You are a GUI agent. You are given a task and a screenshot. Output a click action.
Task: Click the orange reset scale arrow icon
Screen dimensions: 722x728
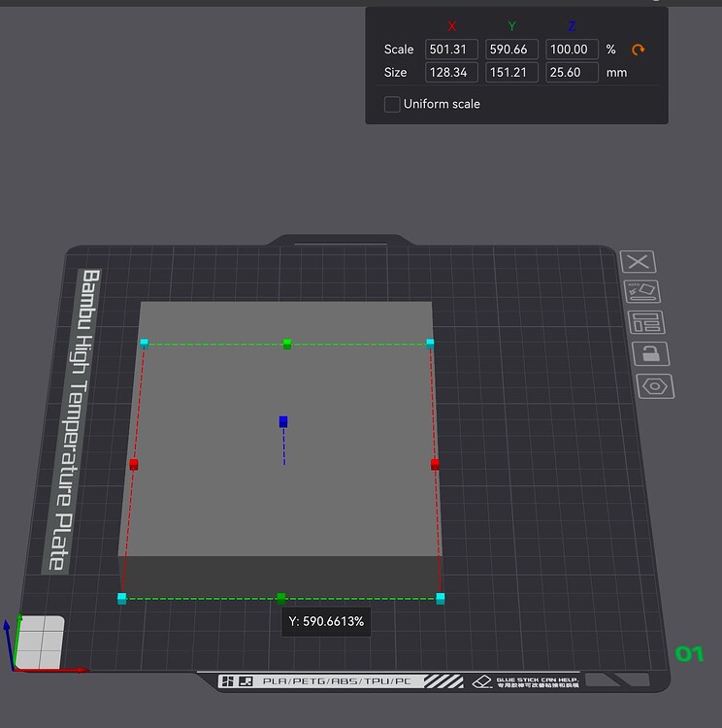tap(638, 50)
